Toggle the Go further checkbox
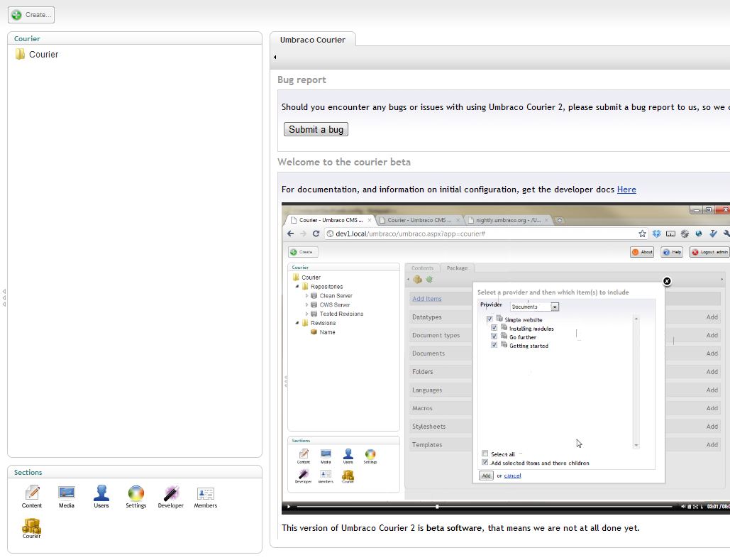The width and height of the screenshot is (730, 560). (494, 336)
